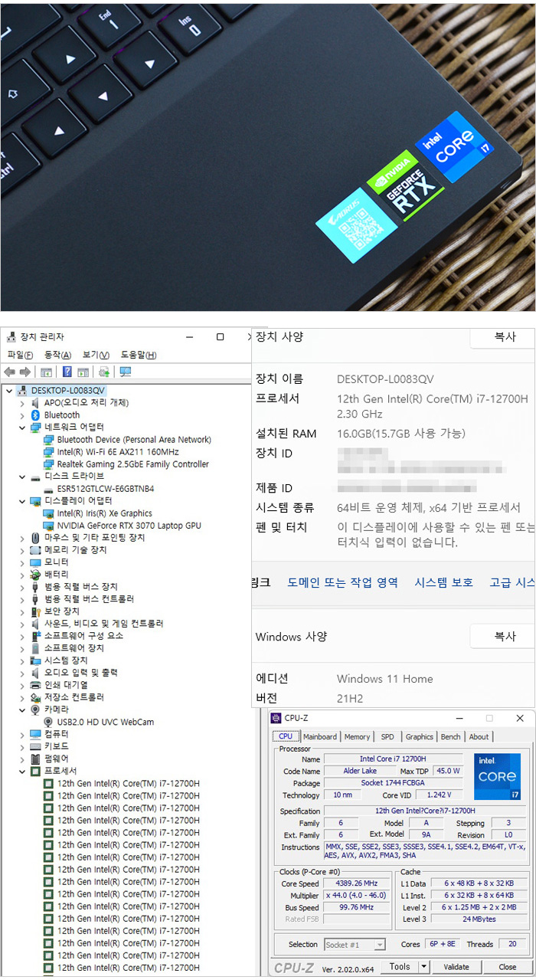Click the Tools button in CPU-Z
This screenshot has height=980, width=536.
click(x=400, y=966)
